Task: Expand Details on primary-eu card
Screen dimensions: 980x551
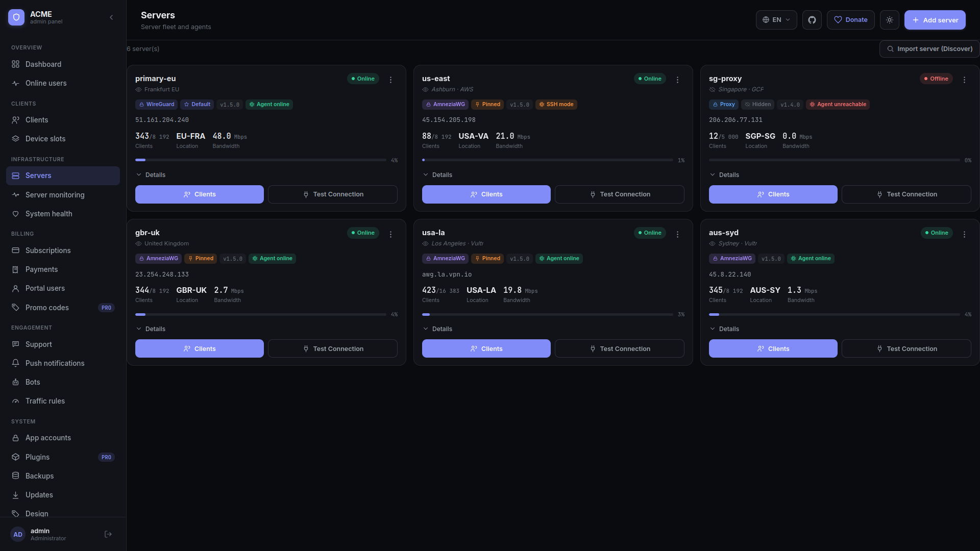Action: 151,175
